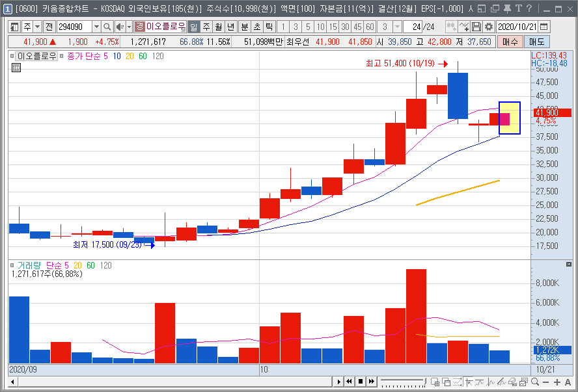Select the 30 interval tab
The width and height of the screenshot is (578, 392).
(x=345, y=27)
